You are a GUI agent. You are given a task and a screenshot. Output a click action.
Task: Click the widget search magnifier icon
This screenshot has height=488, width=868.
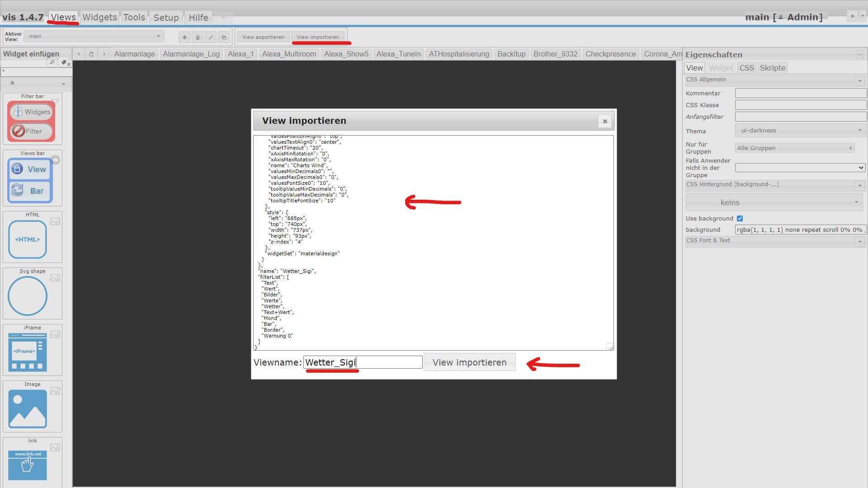(52, 62)
